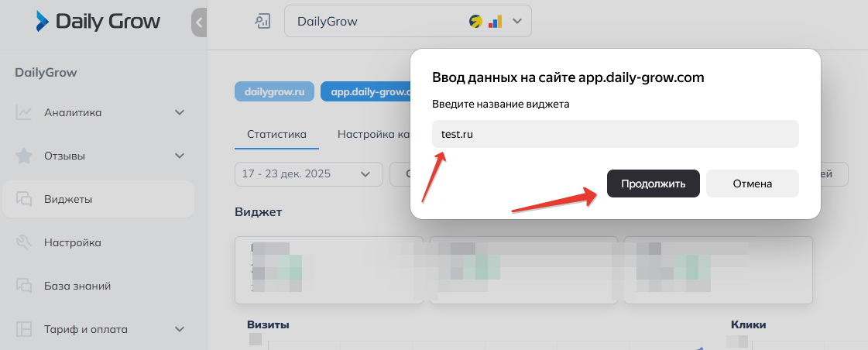This screenshot has width=868, height=350.
Task: Click the Виджеты chat bubble icon
Action: point(24,200)
